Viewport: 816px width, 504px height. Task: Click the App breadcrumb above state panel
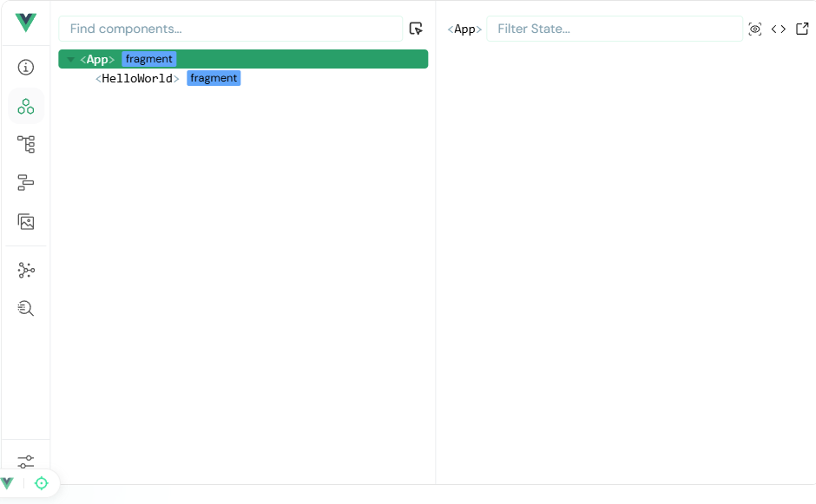click(464, 29)
